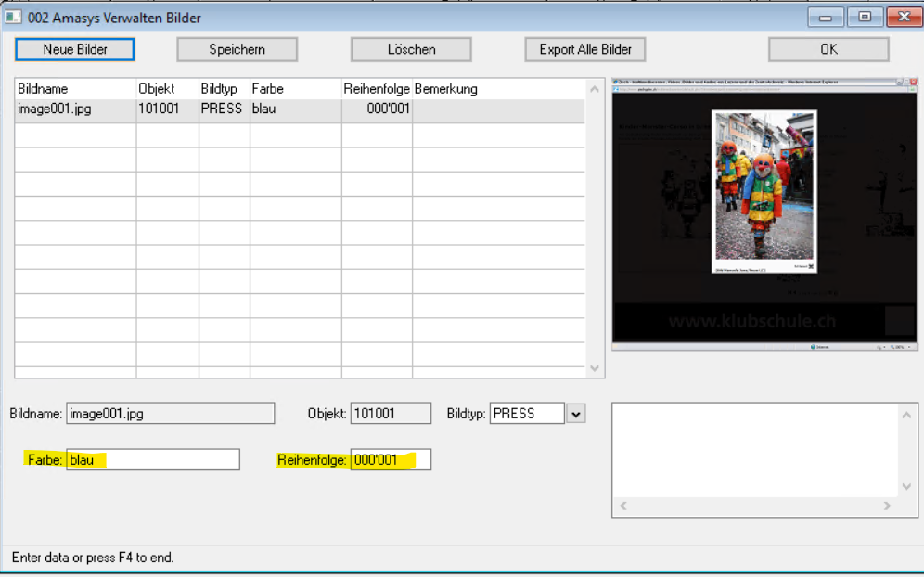The height and width of the screenshot is (577, 924).
Task: Click the carnival image preview thumbnail
Action: pyautogui.click(x=764, y=192)
